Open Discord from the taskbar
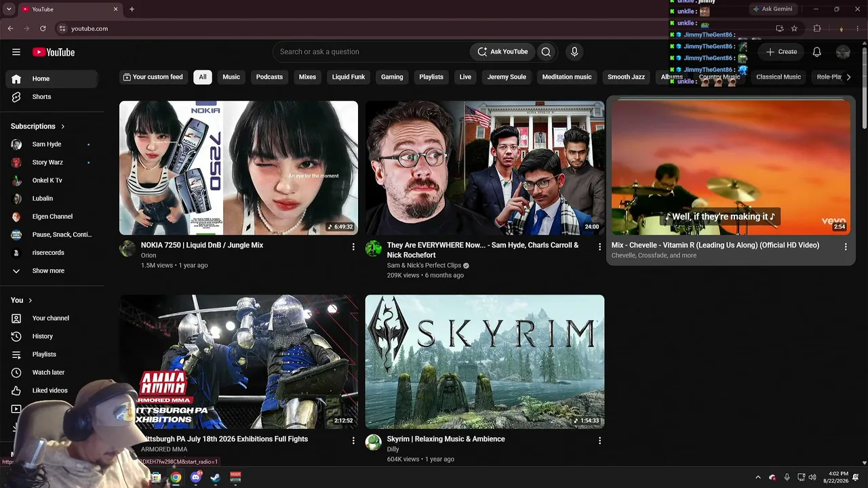This screenshot has height=488, width=868. pos(197,477)
